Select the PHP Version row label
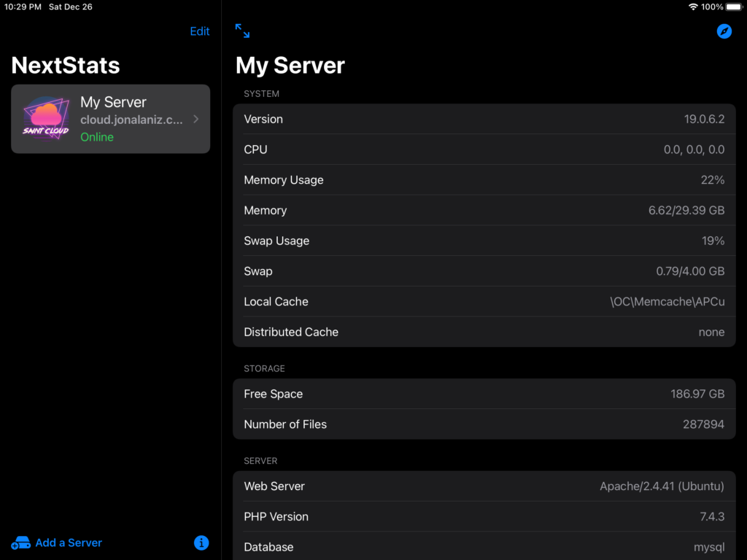This screenshot has height=560, width=747. [276, 517]
